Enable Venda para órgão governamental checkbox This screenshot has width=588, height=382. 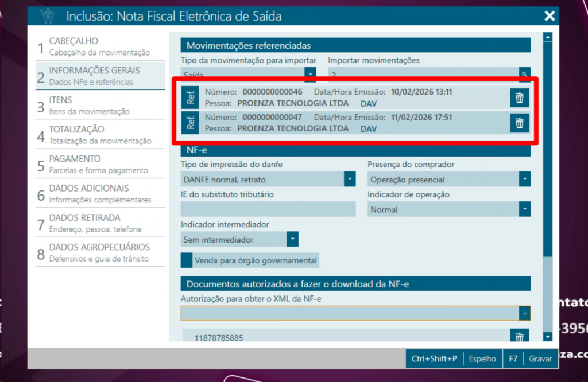pyautogui.click(x=187, y=260)
